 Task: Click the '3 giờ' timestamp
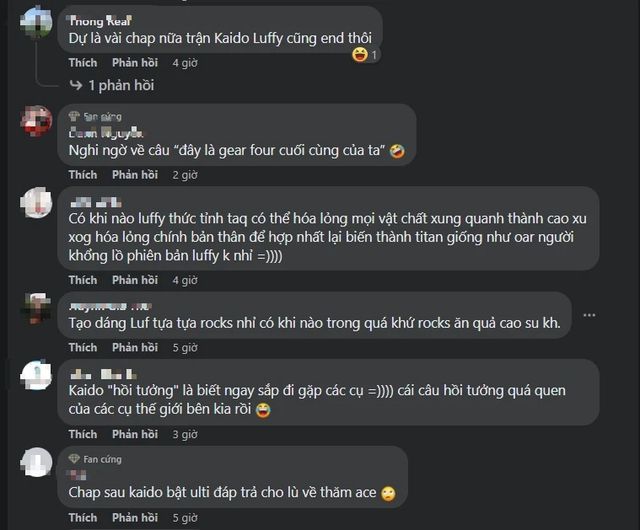point(185,434)
